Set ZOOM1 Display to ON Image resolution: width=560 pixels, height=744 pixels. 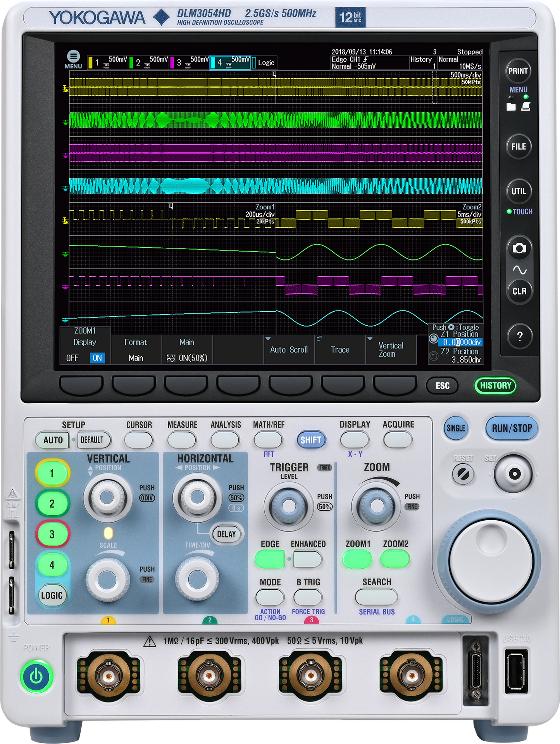pyautogui.click(x=97, y=358)
